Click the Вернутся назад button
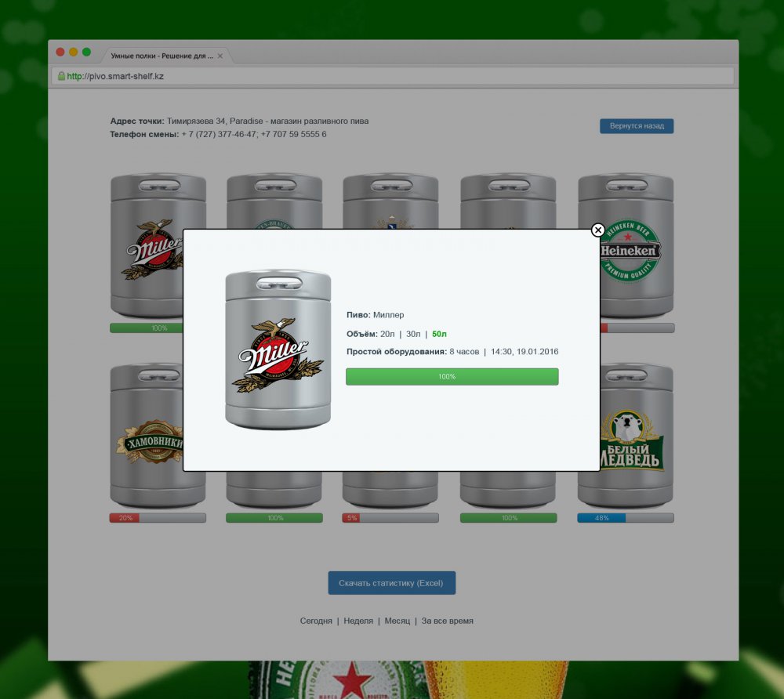This screenshot has height=699, width=784. pyautogui.click(x=637, y=126)
